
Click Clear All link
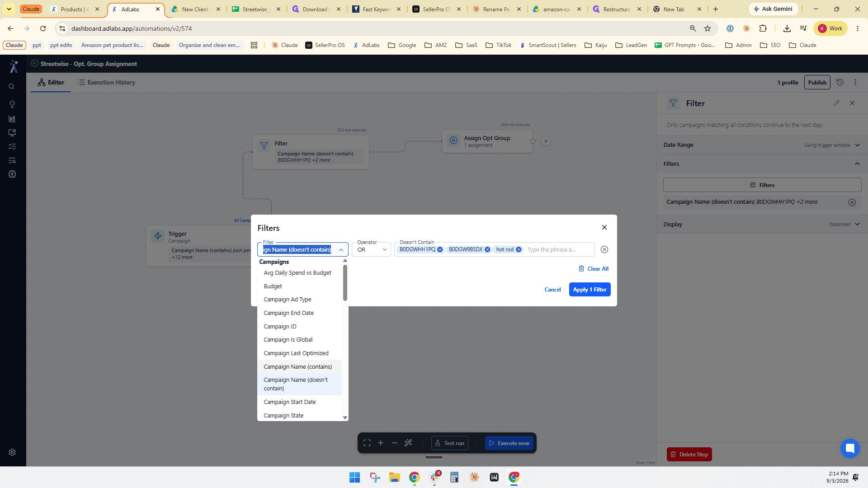click(x=594, y=269)
